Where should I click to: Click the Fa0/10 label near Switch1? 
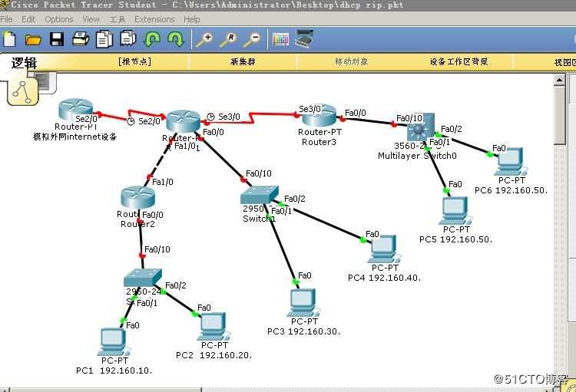(x=259, y=173)
